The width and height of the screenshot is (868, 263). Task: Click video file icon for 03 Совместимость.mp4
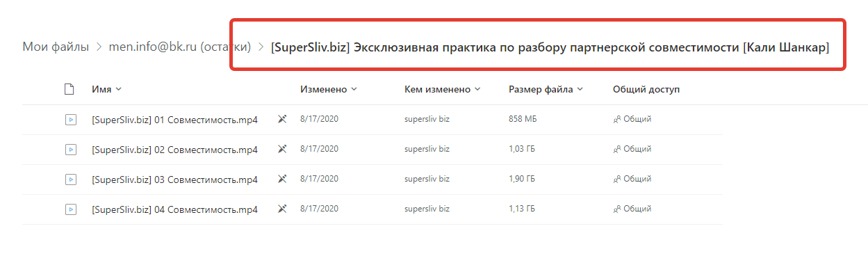click(x=70, y=179)
